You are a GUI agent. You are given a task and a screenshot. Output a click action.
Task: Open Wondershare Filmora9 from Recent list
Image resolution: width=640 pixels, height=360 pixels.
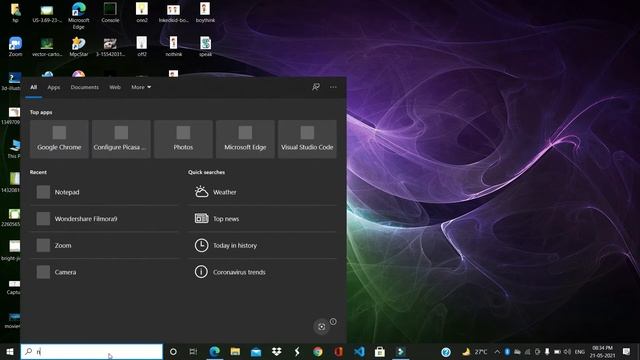click(x=105, y=219)
